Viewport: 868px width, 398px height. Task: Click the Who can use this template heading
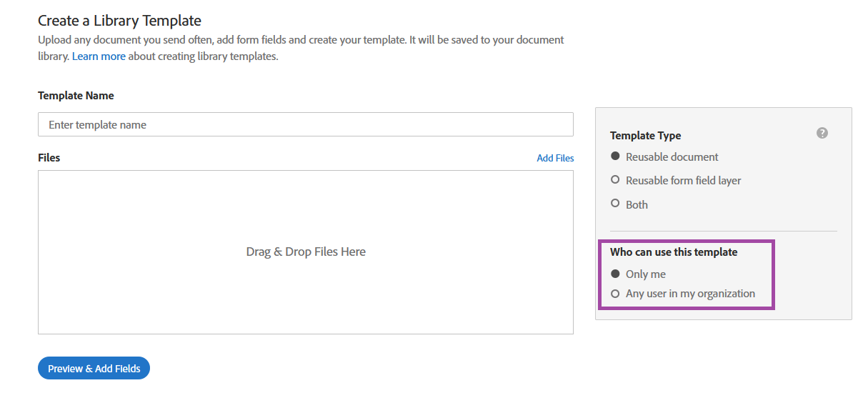(x=674, y=252)
